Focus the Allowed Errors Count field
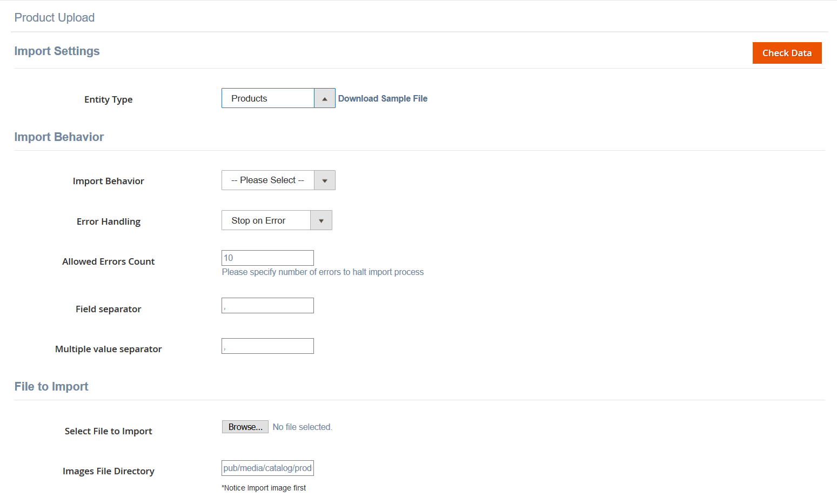The height and width of the screenshot is (504, 837). 267,258
